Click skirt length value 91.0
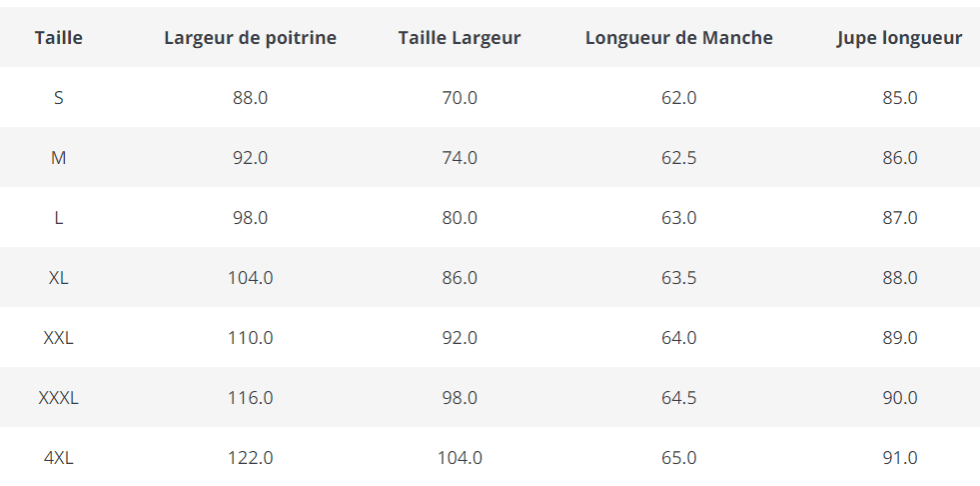Image resolution: width=980 pixels, height=486 pixels. (899, 458)
